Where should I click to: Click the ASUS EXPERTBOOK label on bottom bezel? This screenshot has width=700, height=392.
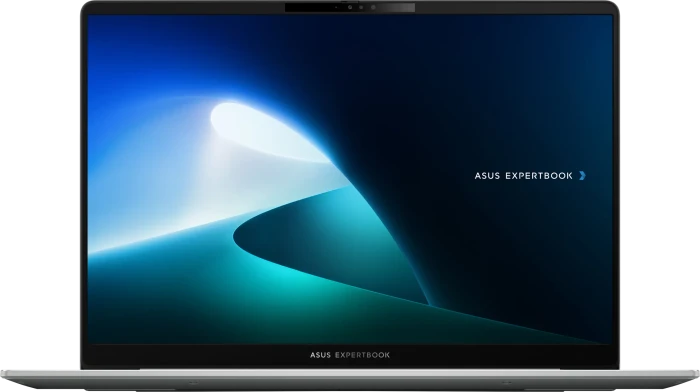tap(350, 355)
